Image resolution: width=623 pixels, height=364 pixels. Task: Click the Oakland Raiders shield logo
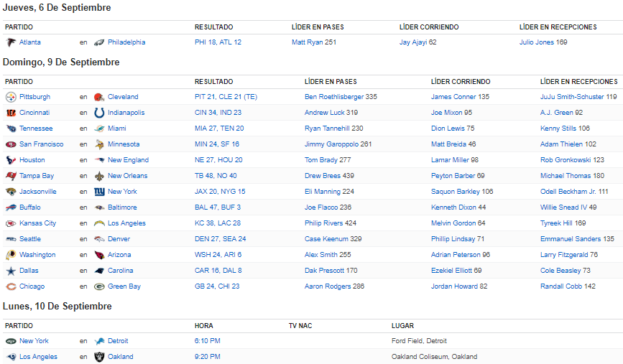(99, 357)
